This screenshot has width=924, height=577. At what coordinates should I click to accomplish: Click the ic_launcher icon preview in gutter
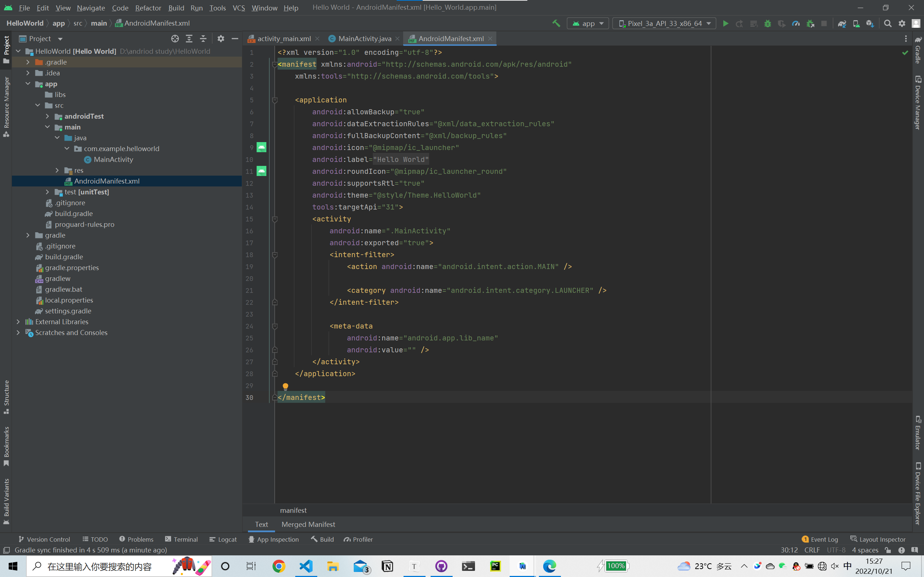[x=262, y=147]
